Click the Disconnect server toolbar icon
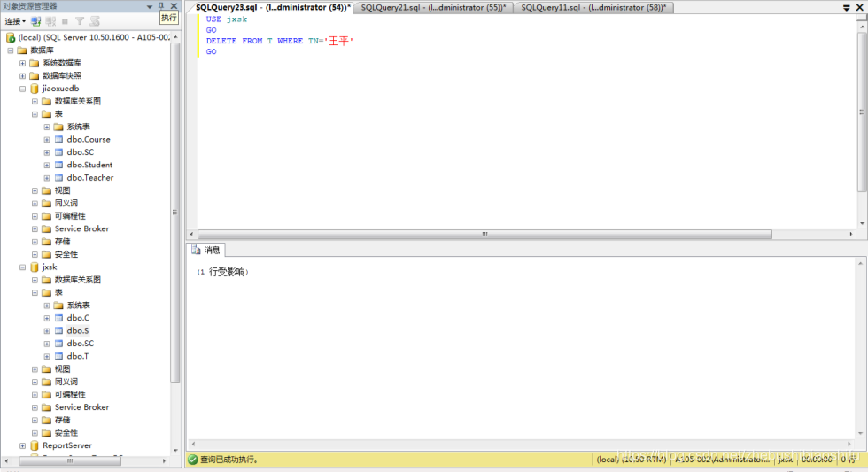The height and width of the screenshot is (472, 868). tap(51, 21)
